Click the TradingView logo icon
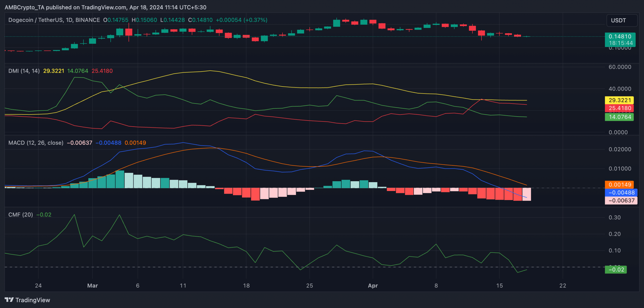 tap(9, 300)
